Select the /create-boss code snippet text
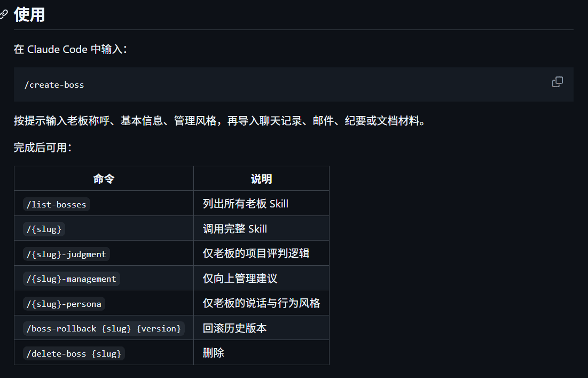 (x=54, y=84)
